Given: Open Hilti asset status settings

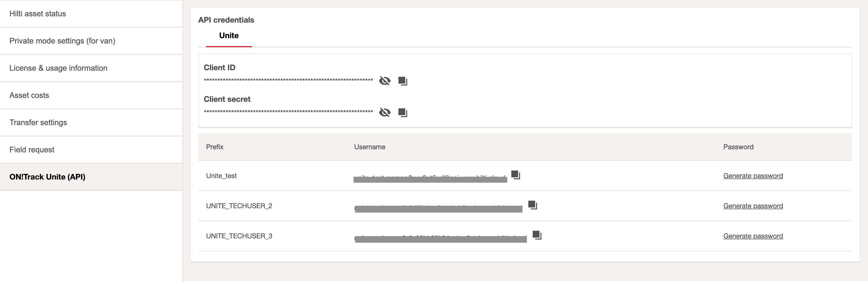Looking at the screenshot, I should (x=38, y=14).
